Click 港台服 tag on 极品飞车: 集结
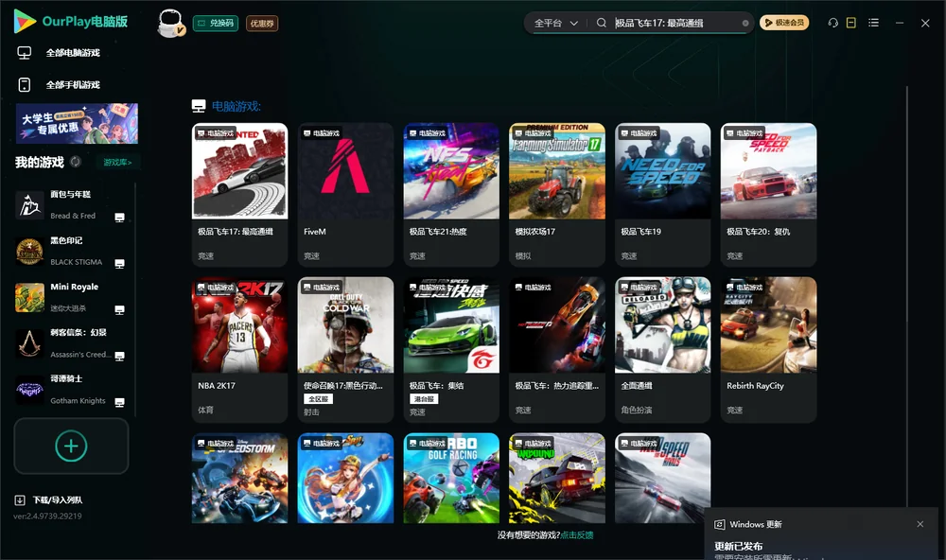The image size is (946, 560). point(424,399)
